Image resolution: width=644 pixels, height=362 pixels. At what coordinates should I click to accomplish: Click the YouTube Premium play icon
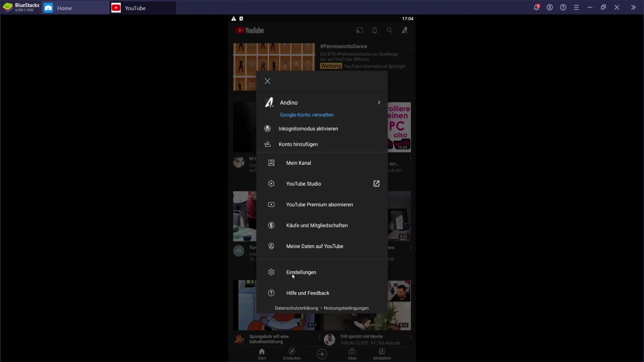coord(271,204)
